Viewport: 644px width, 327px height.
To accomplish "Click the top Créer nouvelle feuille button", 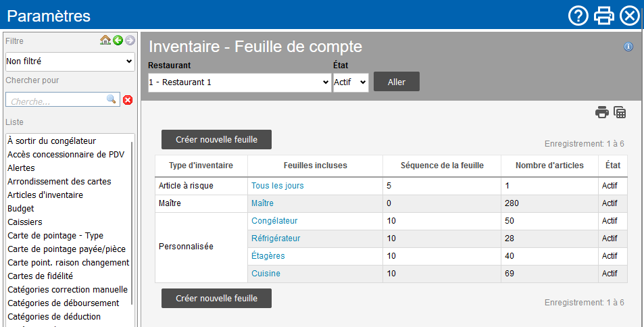I will tap(216, 139).
